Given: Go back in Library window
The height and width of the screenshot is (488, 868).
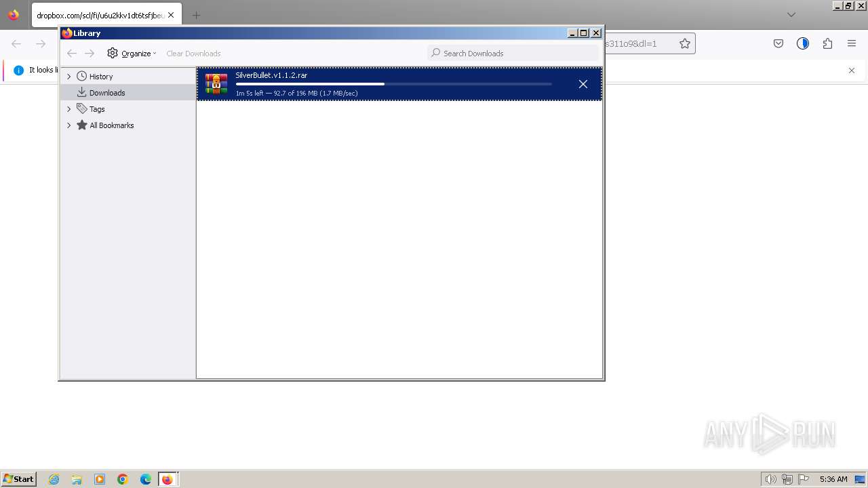Looking at the screenshot, I should (72, 54).
